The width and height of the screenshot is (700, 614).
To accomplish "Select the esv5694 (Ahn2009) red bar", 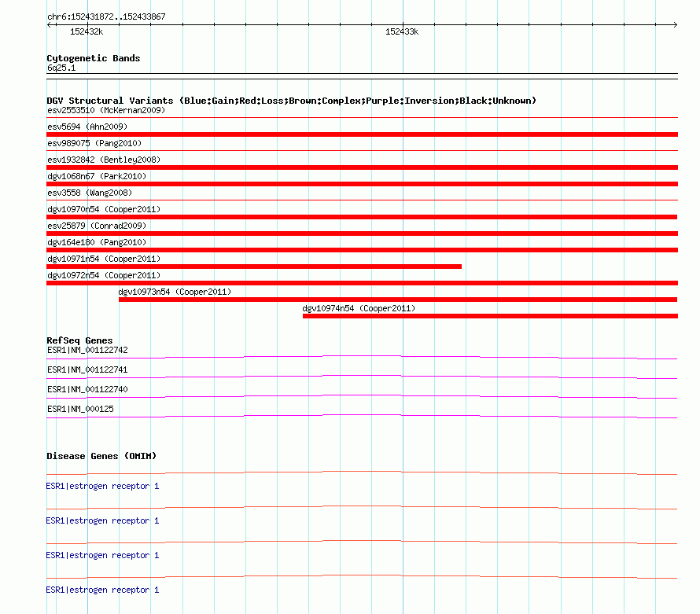I will click(362, 134).
